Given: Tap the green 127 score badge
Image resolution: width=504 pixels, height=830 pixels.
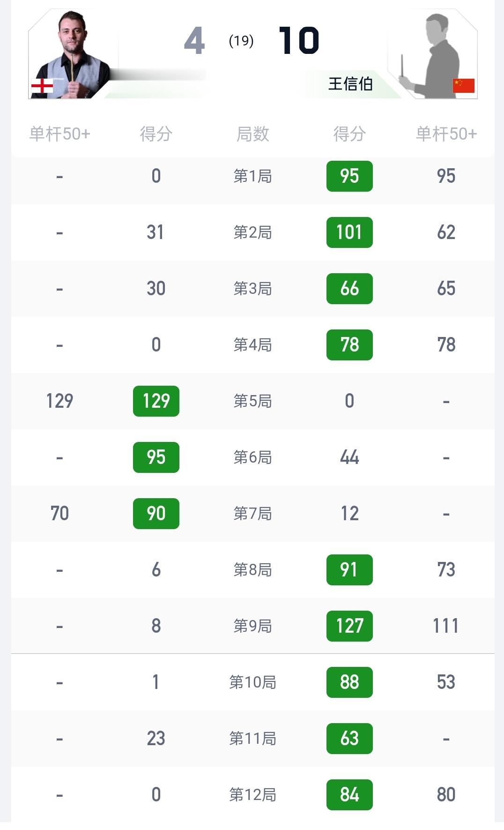Looking at the screenshot, I should point(349,626).
